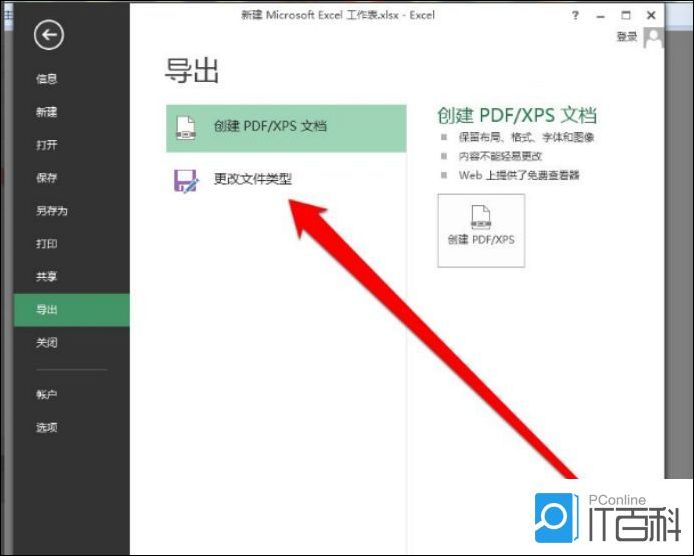This screenshot has width=694, height=556.
Task: Click the purple save-disk icon for file type
Action: click(x=186, y=180)
